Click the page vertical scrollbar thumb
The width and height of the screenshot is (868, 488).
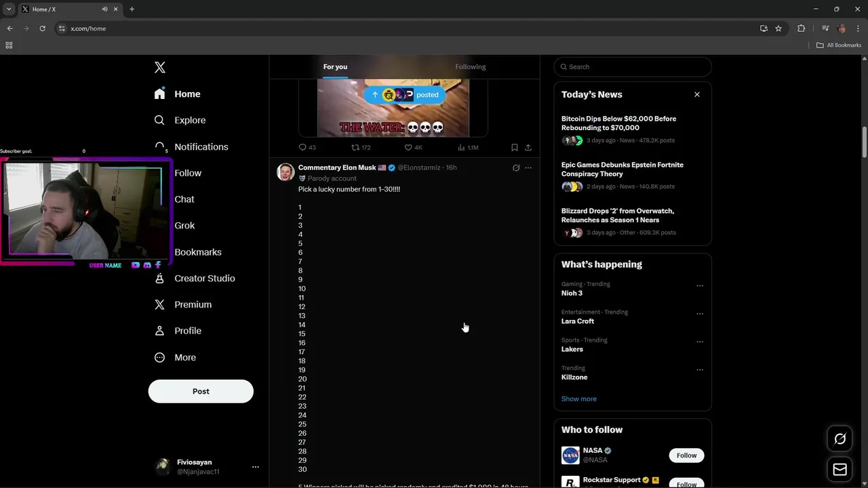click(865, 143)
